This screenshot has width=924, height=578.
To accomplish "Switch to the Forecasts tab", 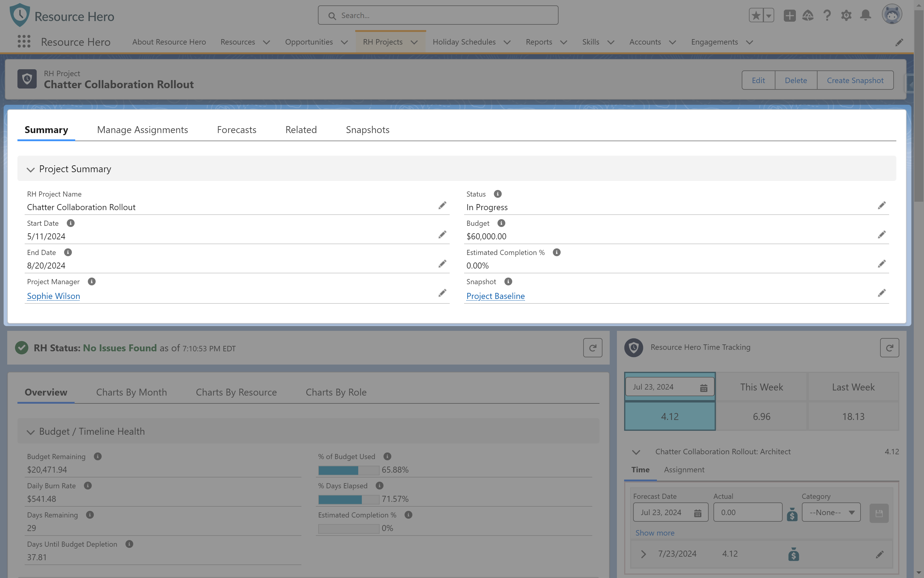I will pyautogui.click(x=236, y=130).
